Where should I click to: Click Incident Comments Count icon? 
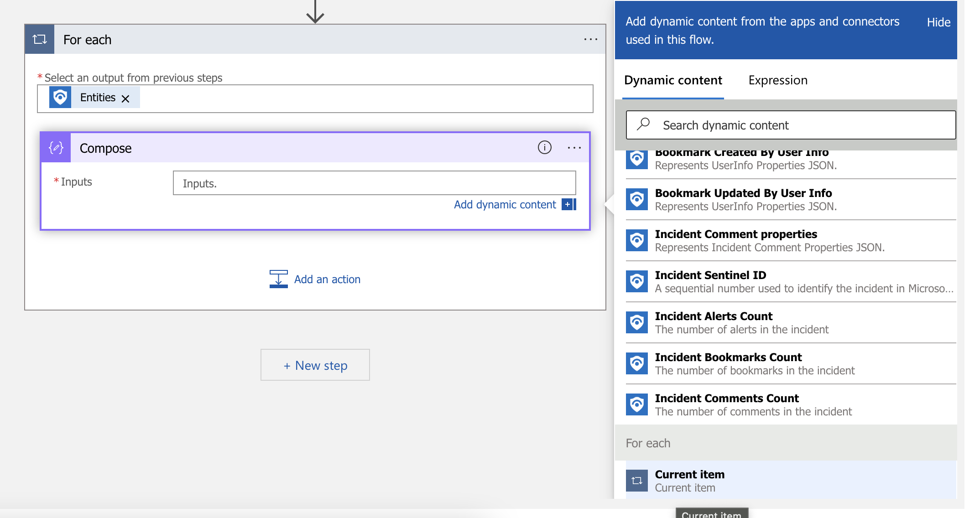(637, 404)
